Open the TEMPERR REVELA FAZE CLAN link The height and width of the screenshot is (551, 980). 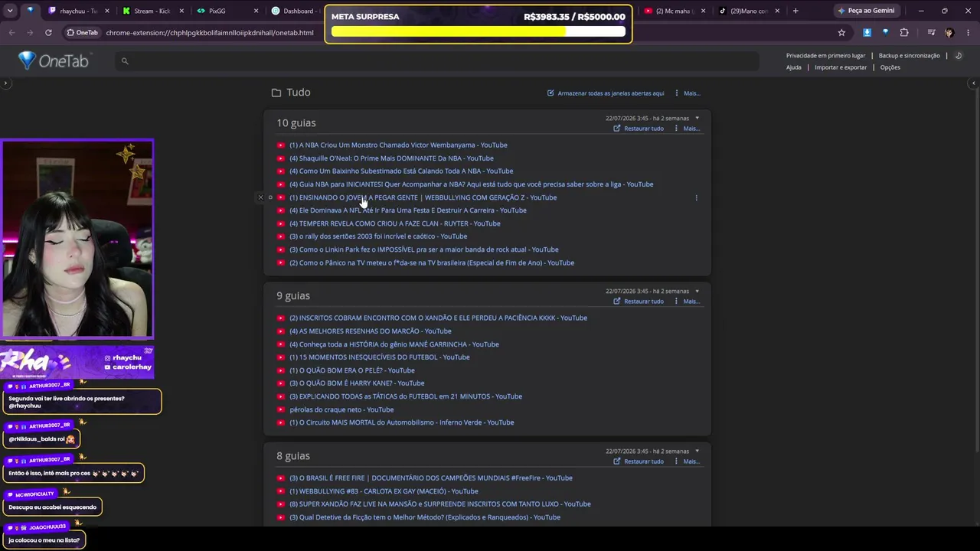(395, 223)
